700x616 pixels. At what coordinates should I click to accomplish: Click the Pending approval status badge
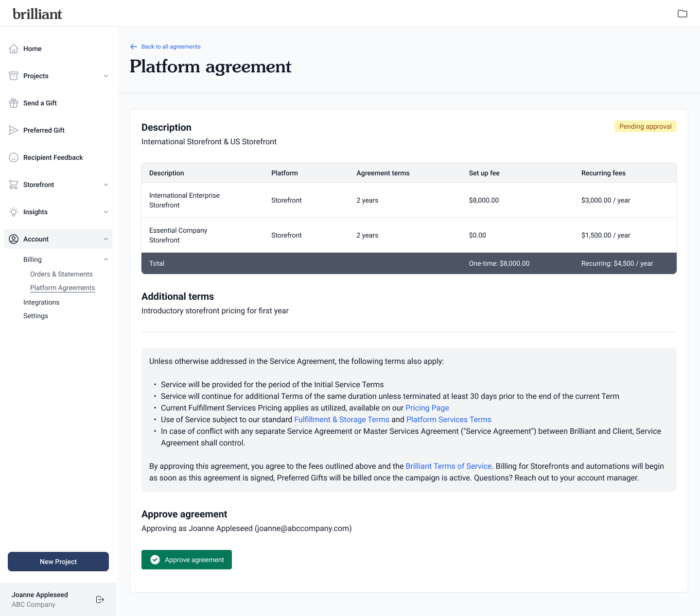pyautogui.click(x=646, y=126)
